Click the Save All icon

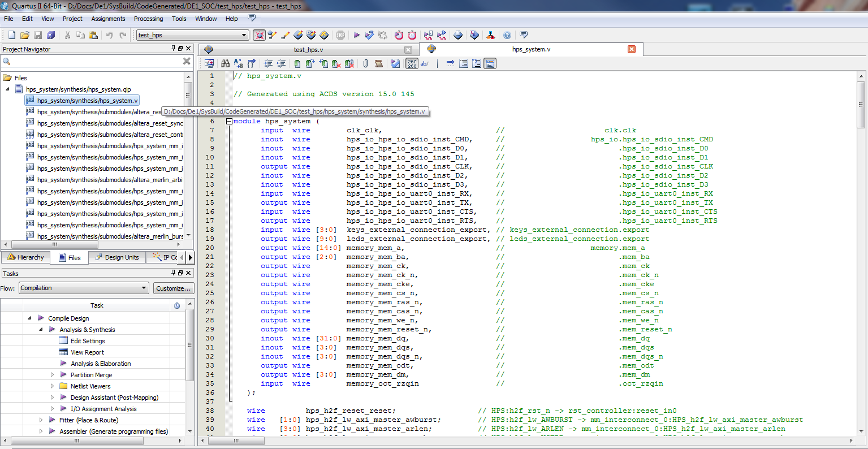coord(51,35)
